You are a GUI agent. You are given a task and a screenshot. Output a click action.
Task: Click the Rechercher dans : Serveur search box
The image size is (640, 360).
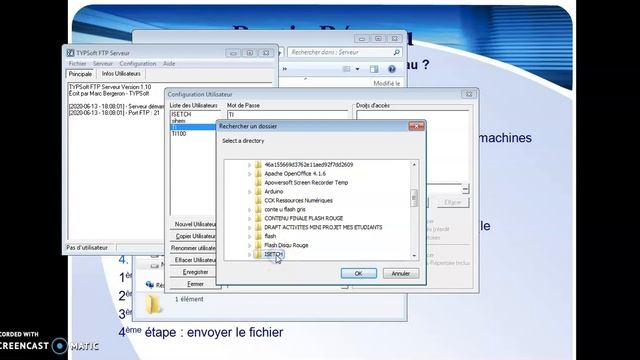point(345,52)
